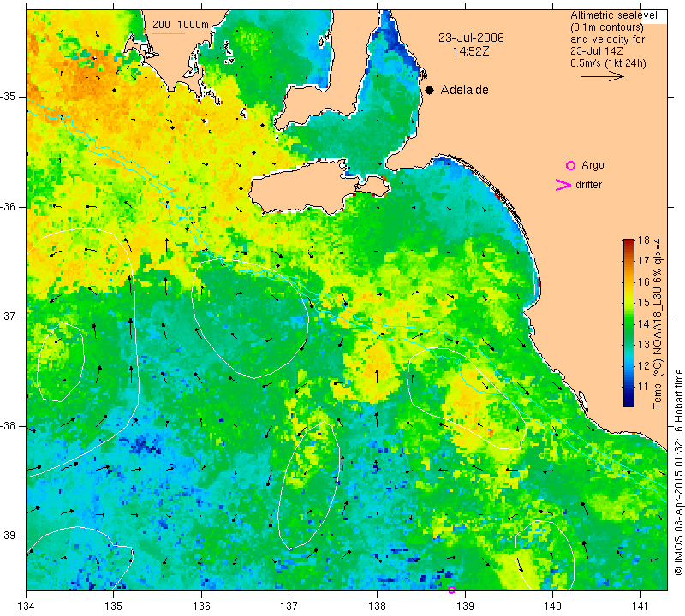This screenshot has width=685, height=616.
Task: Click the '140' longitude axis label
Action: coord(552,607)
